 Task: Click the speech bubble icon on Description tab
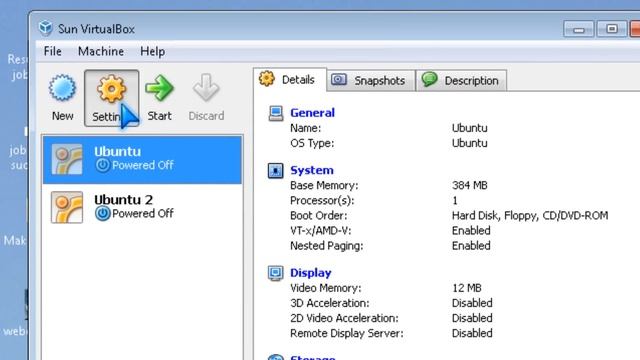(429, 79)
